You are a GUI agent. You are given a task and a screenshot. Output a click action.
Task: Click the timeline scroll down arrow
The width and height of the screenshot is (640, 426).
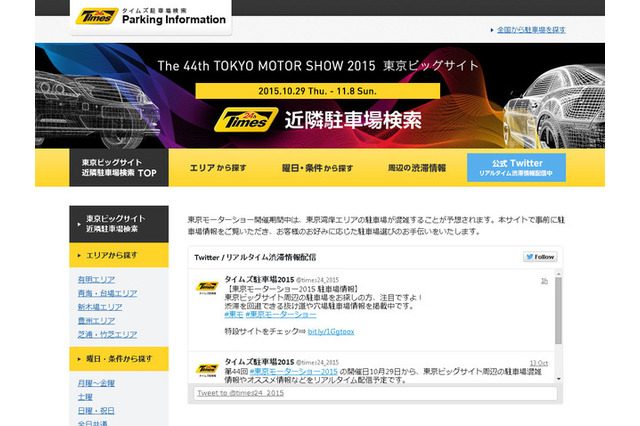point(558,379)
